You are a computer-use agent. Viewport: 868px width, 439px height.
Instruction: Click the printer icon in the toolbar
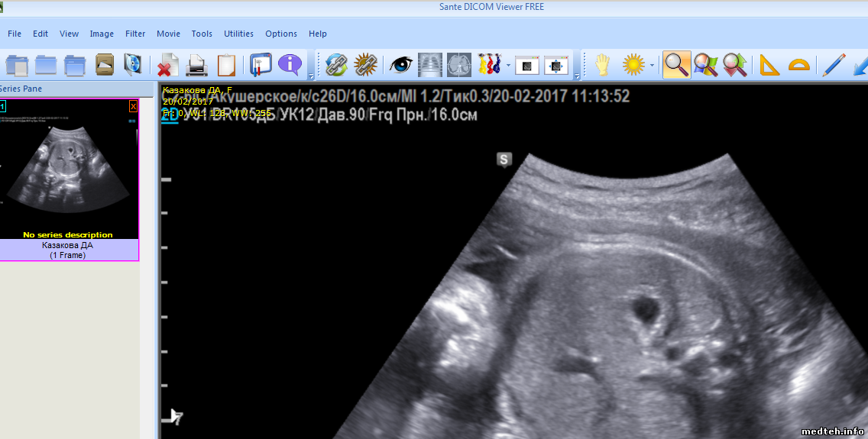[x=197, y=65]
